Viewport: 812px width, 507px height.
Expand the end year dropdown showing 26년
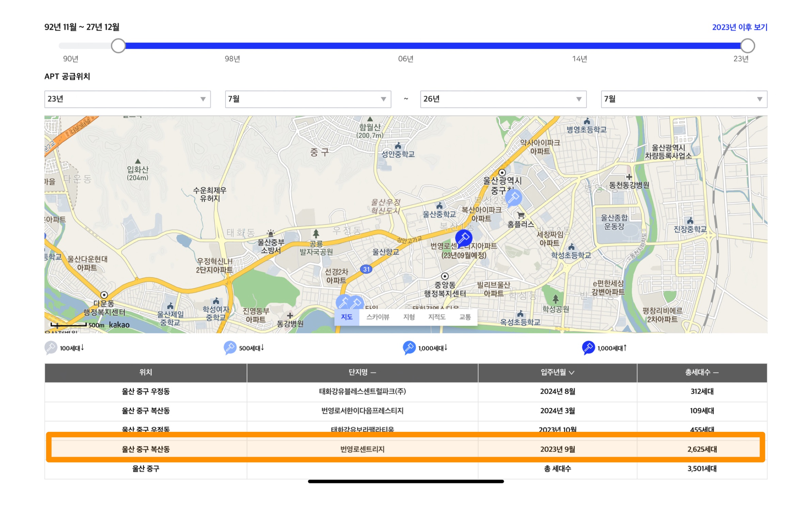pos(503,99)
